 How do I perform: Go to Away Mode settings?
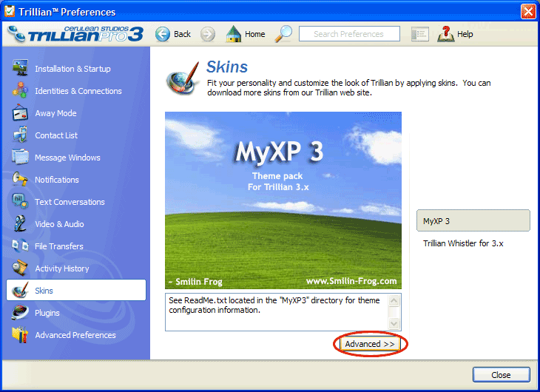(55, 113)
